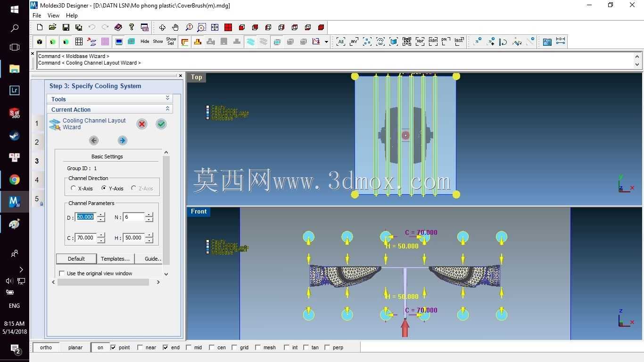Enable the int snap checkbox
644x362 pixels.
click(287, 347)
